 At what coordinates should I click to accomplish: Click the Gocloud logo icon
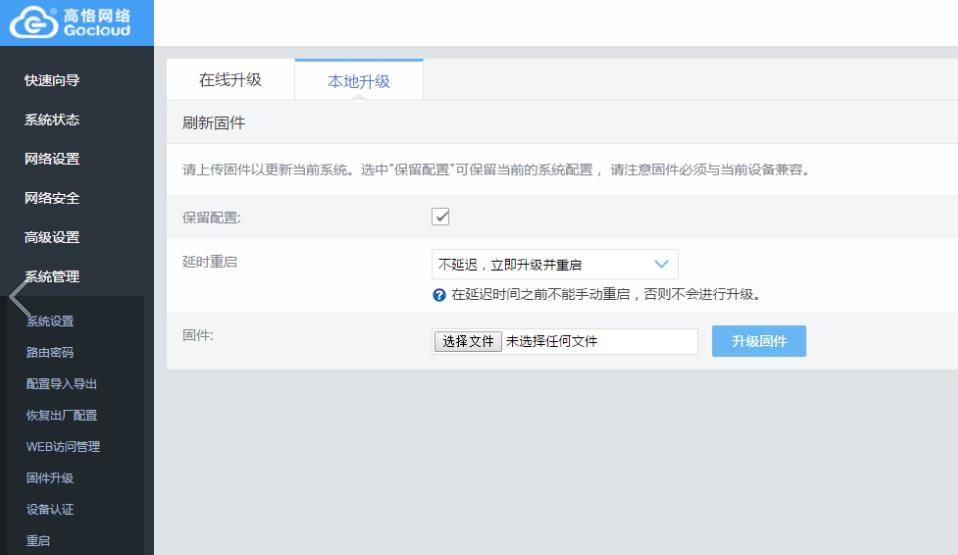[x=34, y=23]
